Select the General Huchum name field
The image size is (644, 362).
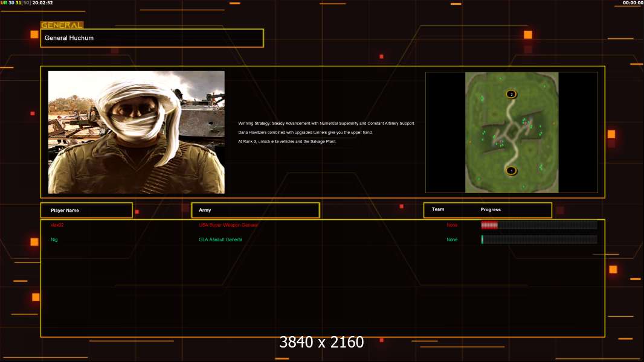152,38
